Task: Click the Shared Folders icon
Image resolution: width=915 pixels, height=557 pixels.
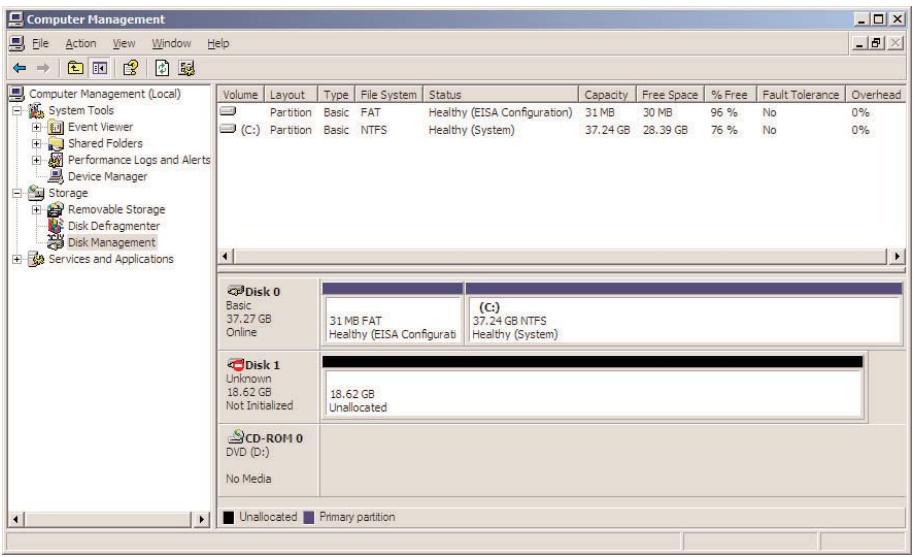Action: 56,143
